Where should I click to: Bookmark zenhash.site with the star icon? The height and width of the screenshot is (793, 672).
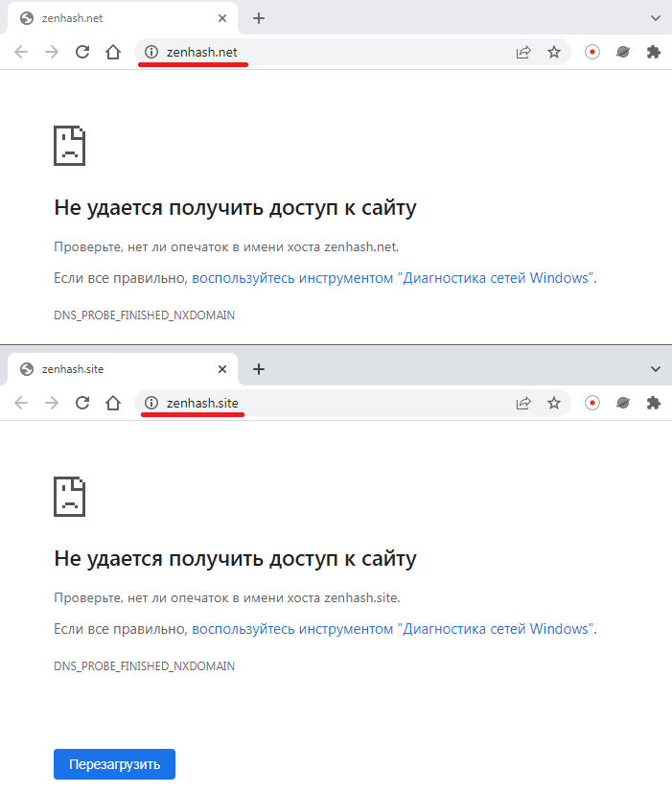click(x=554, y=403)
